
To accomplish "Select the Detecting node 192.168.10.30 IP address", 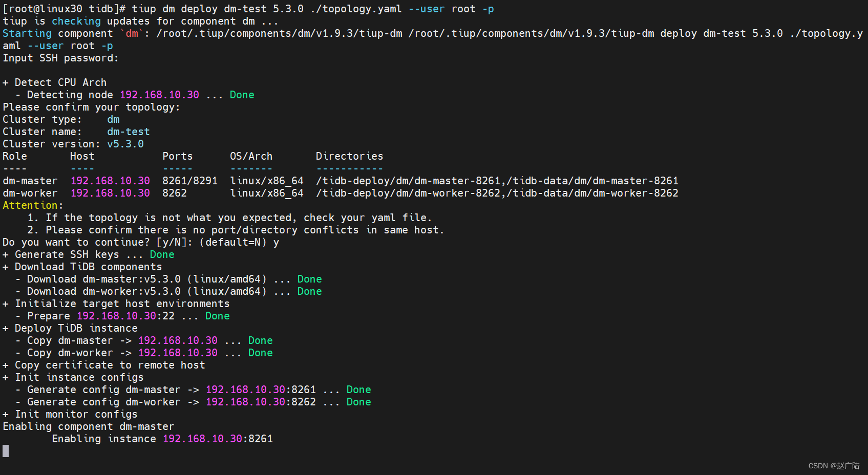I will pos(159,95).
